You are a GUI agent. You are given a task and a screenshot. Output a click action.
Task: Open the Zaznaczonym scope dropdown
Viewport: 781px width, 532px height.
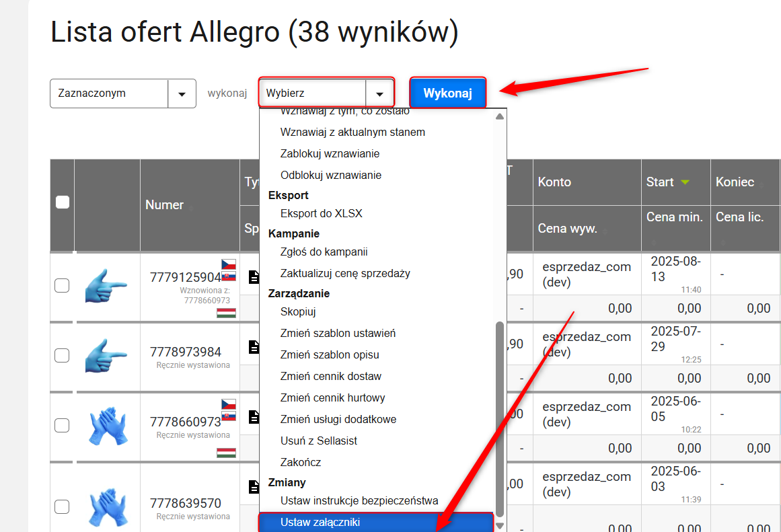pos(123,93)
